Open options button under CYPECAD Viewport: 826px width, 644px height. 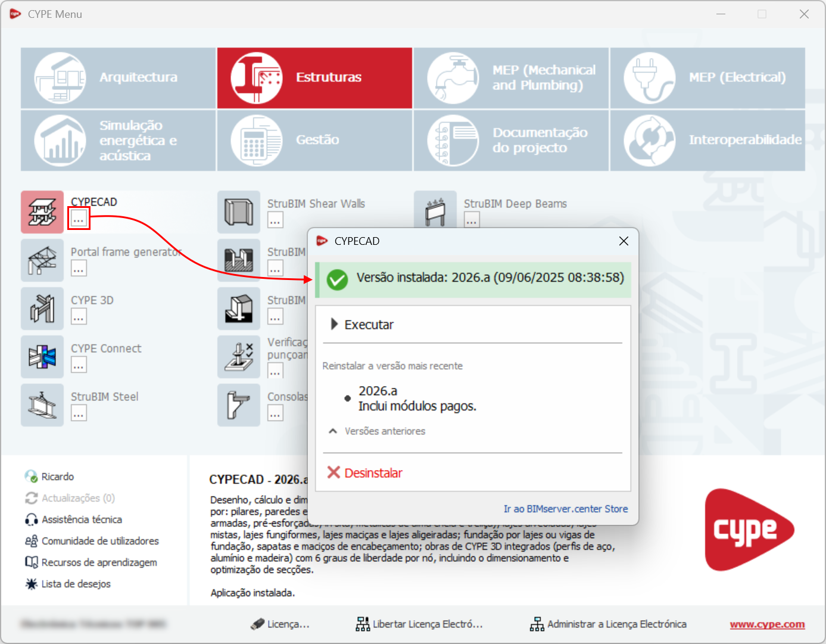coord(79,219)
